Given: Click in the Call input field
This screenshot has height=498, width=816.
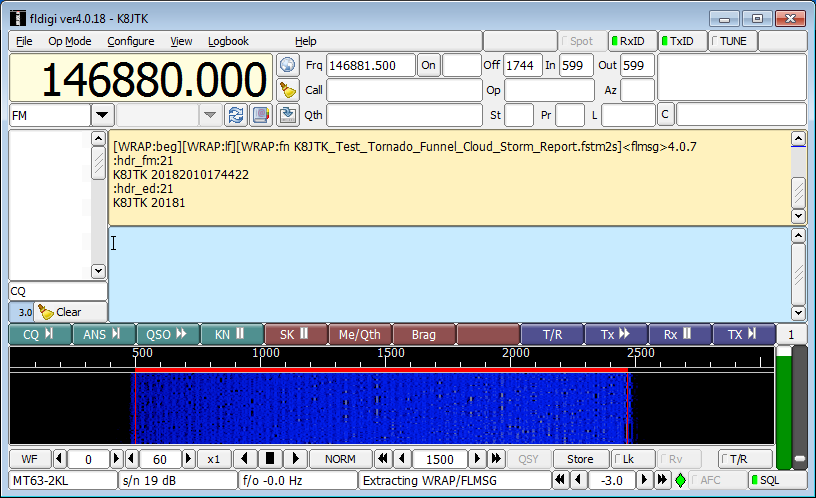Looking at the screenshot, I should (404, 90).
